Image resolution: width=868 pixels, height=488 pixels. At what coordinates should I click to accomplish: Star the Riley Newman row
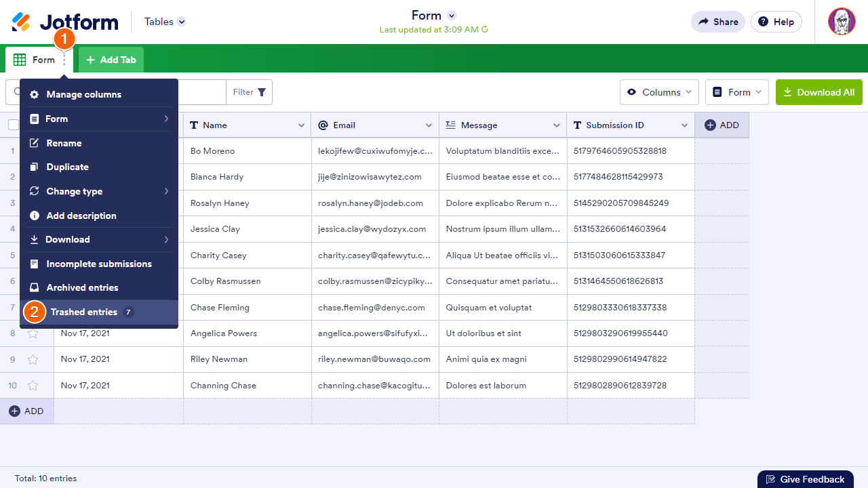(33, 359)
